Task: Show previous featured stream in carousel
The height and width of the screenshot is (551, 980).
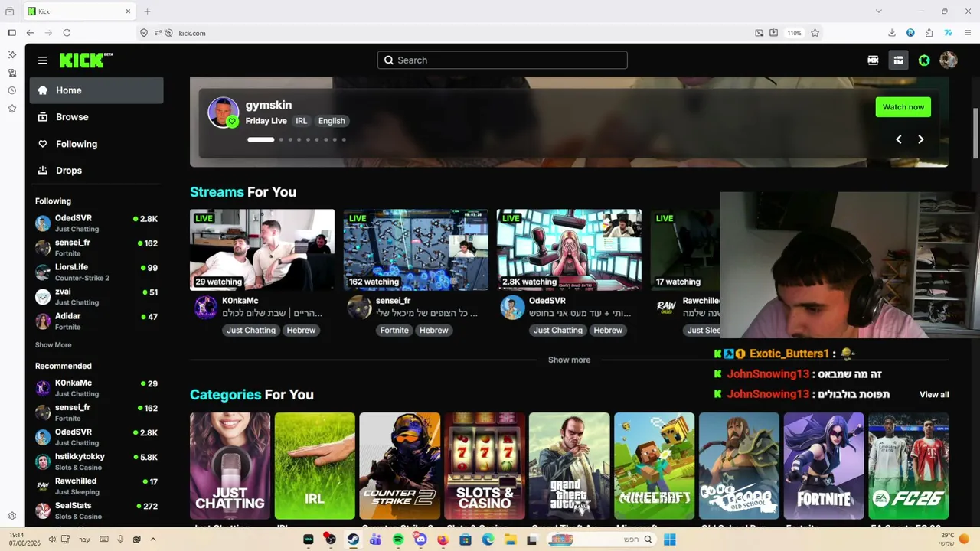Action: [x=899, y=139]
